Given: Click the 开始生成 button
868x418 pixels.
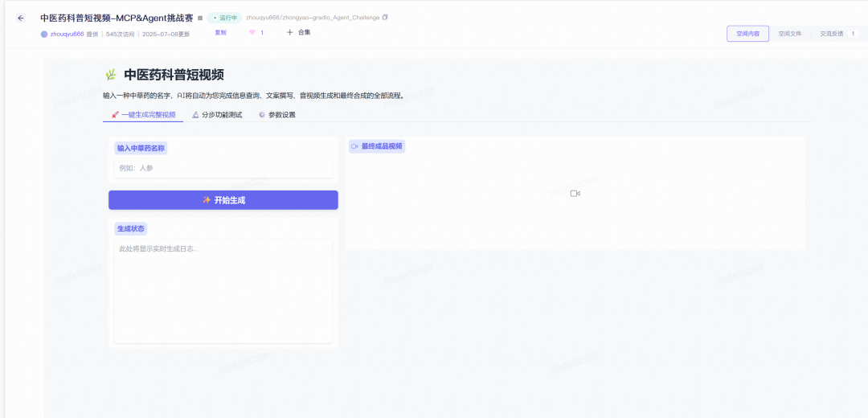Looking at the screenshot, I should tap(223, 200).
